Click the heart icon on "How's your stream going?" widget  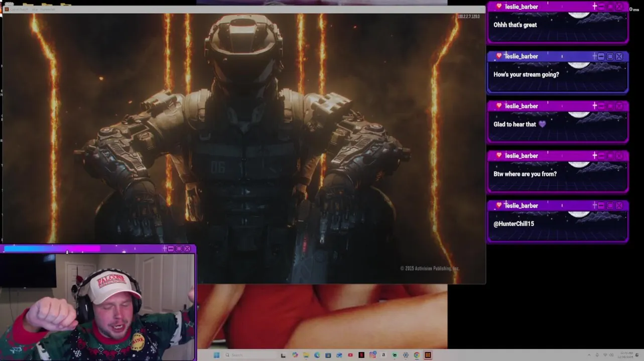[498, 56]
